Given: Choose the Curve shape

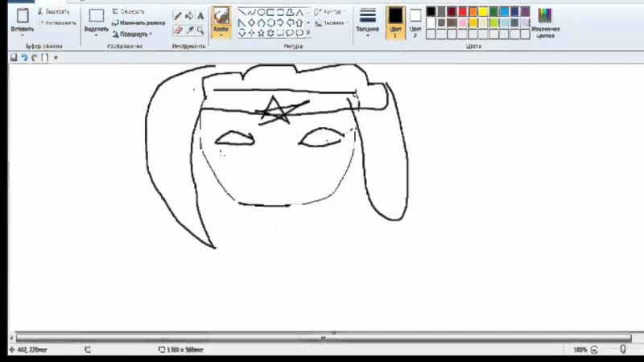Looking at the screenshot, I should [x=251, y=12].
